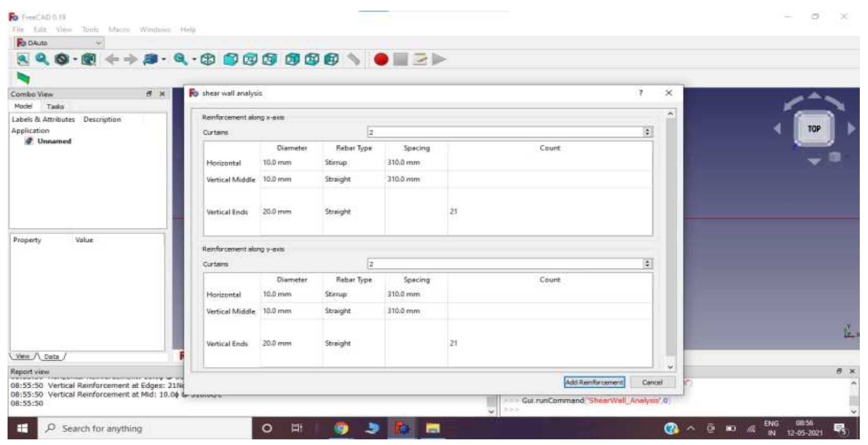The height and width of the screenshot is (445, 868).
Task: Select the isometric view cube icon
Action: coord(208,59)
